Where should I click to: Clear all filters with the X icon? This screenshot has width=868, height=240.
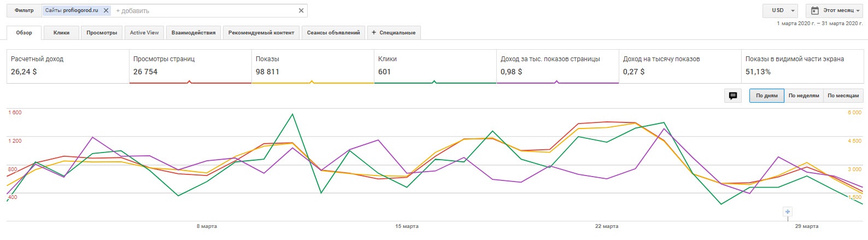pyautogui.click(x=301, y=10)
